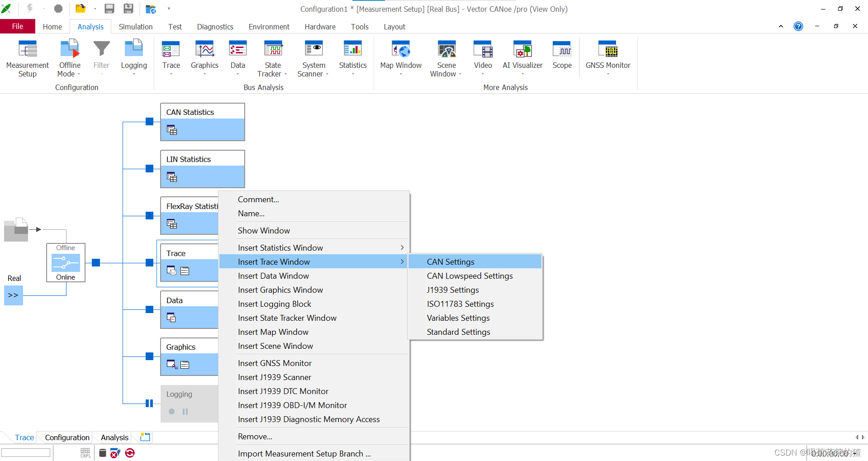
Task: Select Insert Logging Block menu item
Action: 314,304
